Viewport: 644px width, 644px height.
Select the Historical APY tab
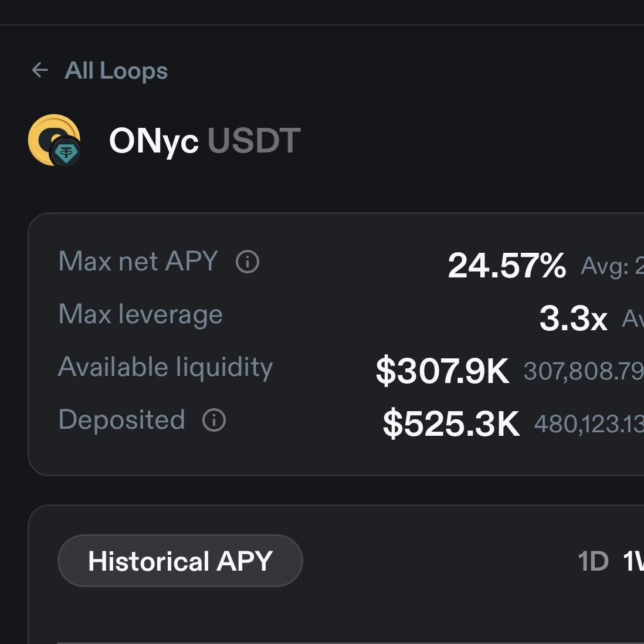pyautogui.click(x=180, y=561)
